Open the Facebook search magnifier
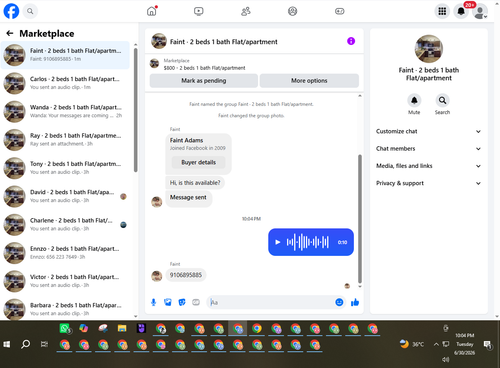Viewport: 500px width, 368px height. click(x=30, y=11)
